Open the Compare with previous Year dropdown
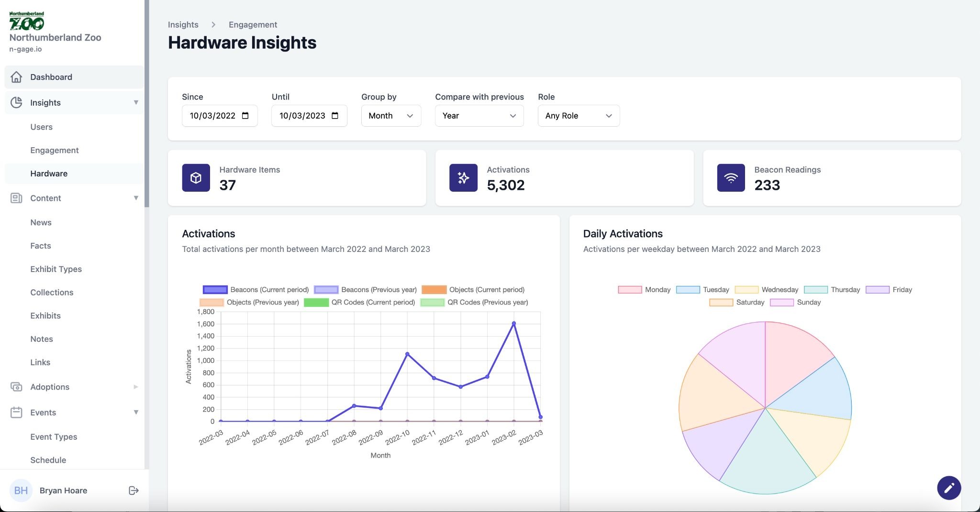 point(479,116)
